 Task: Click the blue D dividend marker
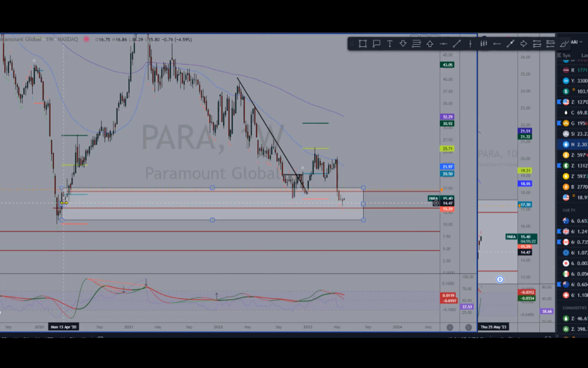[500, 279]
